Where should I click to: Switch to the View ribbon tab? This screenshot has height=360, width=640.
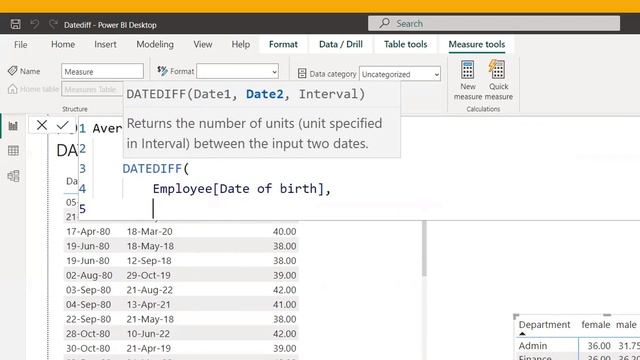click(203, 44)
